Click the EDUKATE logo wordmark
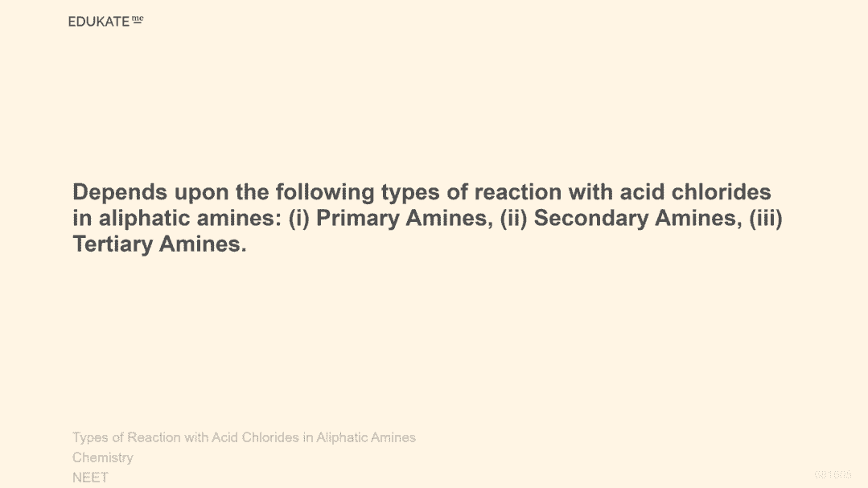868x488 pixels. [x=98, y=22]
